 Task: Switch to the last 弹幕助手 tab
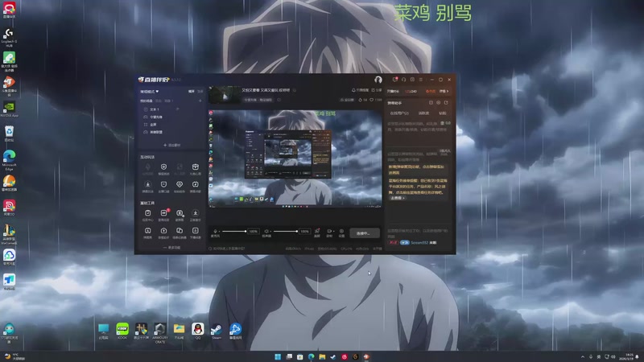443,113
